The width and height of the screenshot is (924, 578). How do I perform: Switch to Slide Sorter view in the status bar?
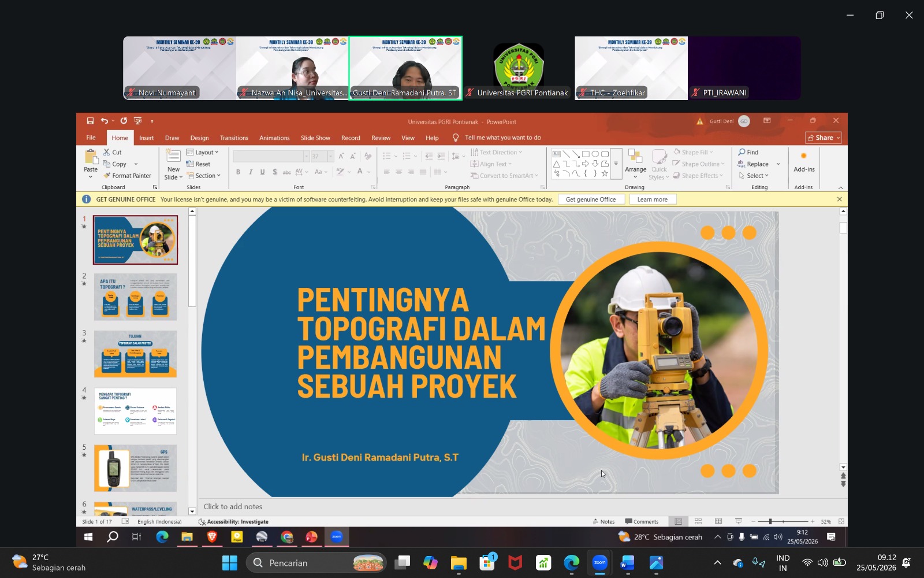point(698,521)
